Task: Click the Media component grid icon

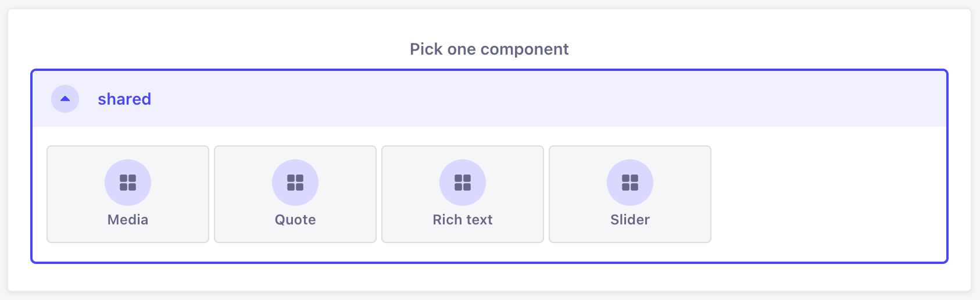Action: tap(128, 183)
